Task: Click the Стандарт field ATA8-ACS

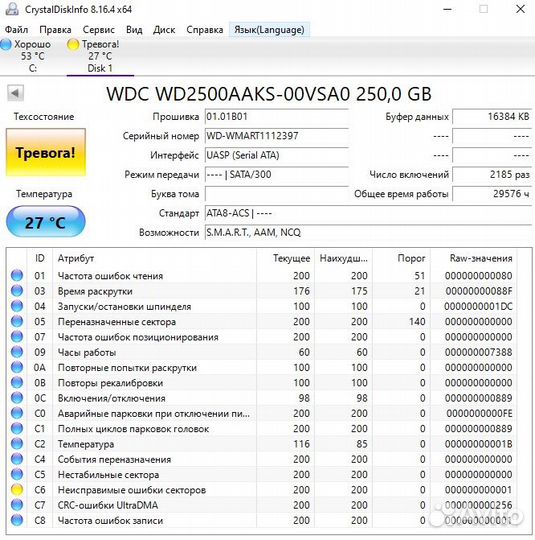Action: coord(368,214)
